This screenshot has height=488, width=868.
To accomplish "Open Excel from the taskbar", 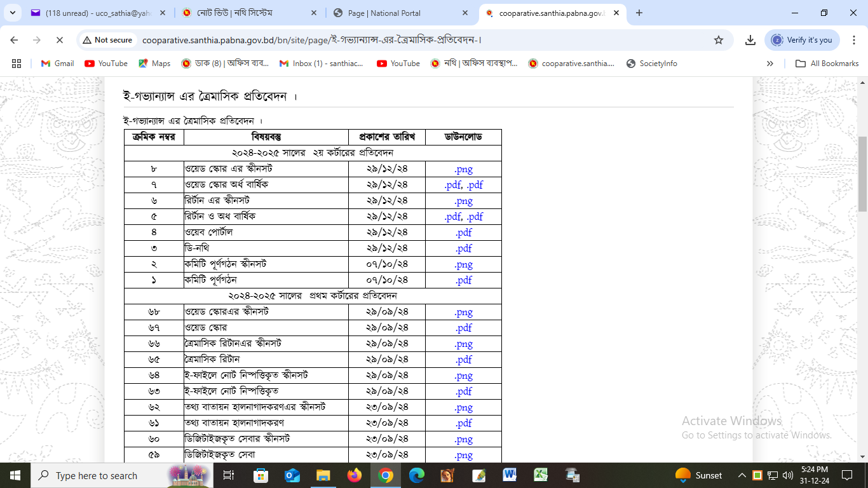I will tap(541, 475).
